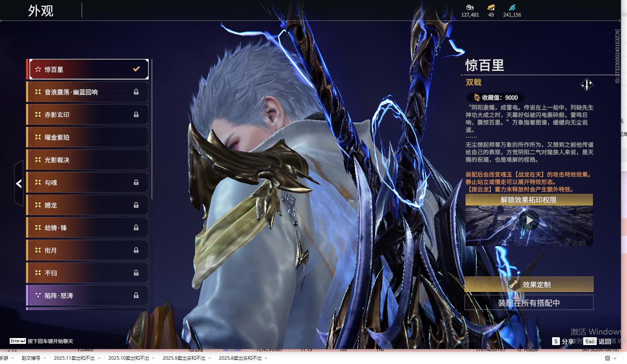Click the rarity icon beside 劫铸·锋

38,228
